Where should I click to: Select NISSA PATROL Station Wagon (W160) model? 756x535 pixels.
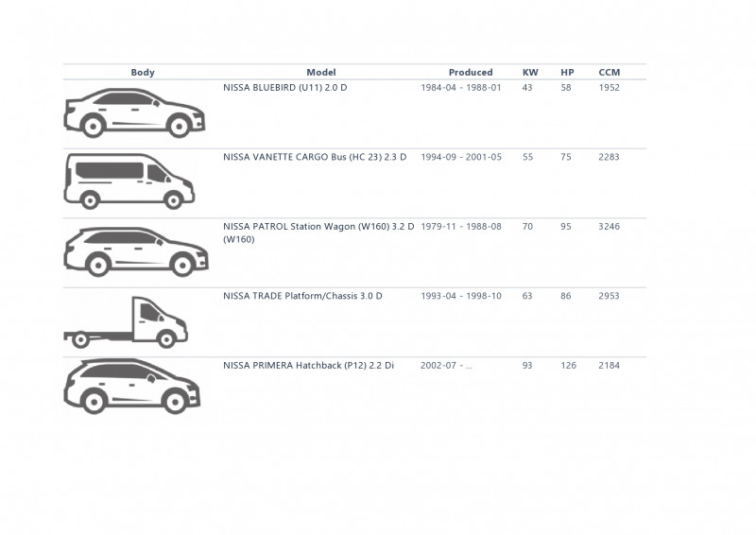coord(318,233)
